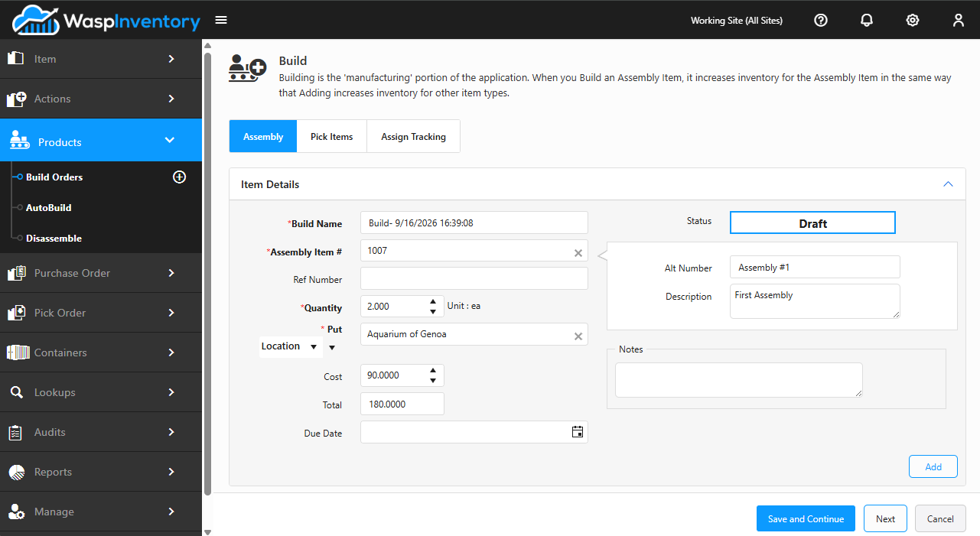Open the notifications bell

[867, 21]
